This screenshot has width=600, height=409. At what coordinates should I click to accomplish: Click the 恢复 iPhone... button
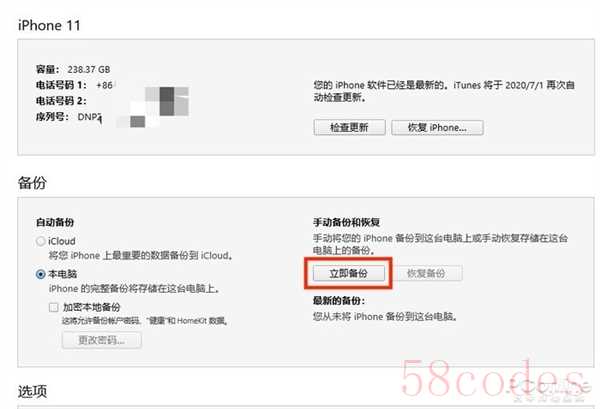(x=437, y=127)
